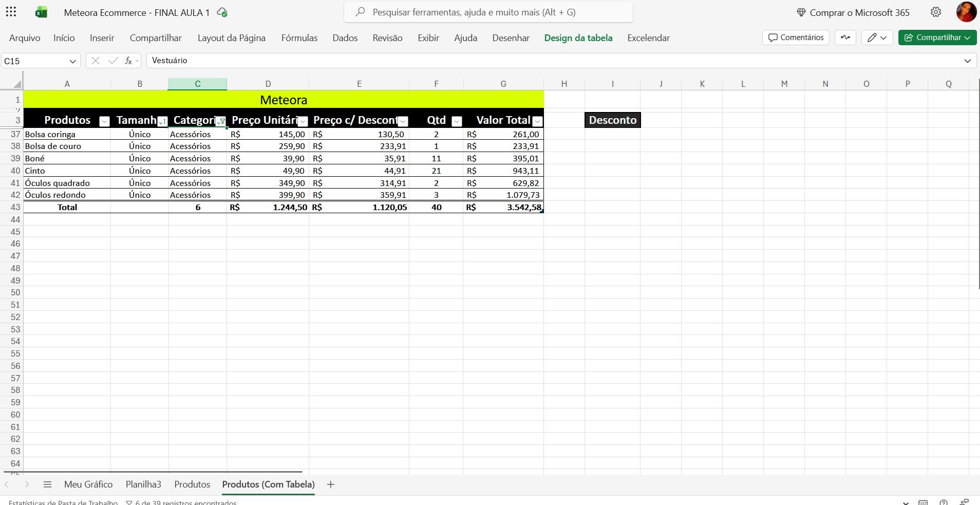Image resolution: width=980 pixels, height=505 pixels.
Task: Click the Boné quantity cell 11
Action: tap(436, 158)
